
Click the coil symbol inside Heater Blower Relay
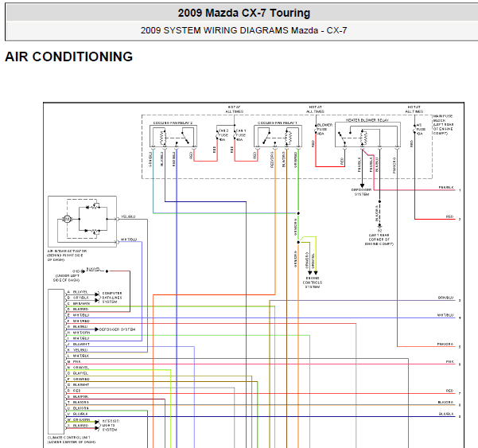[x=363, y=137]
